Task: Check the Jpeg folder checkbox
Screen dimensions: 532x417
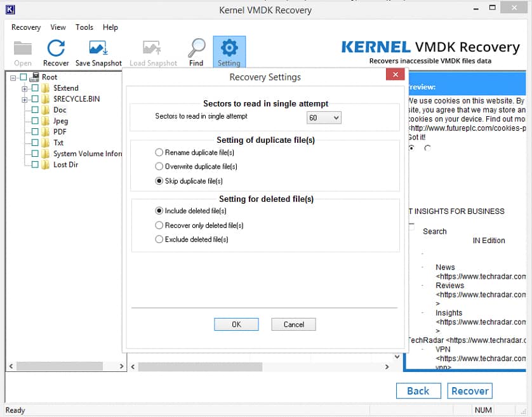Action: click(x=35, y=121)
